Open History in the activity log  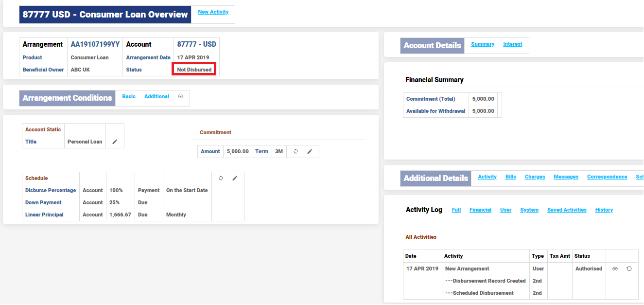point(604,210)
